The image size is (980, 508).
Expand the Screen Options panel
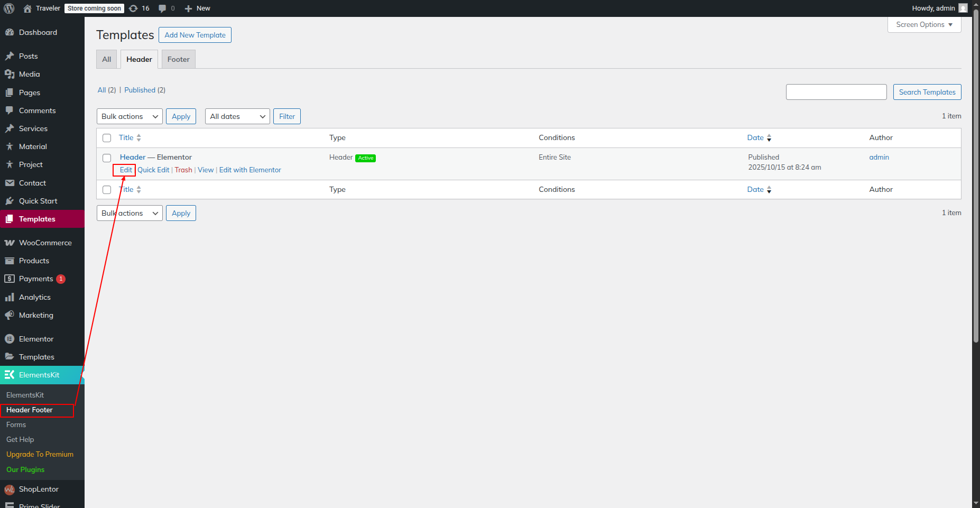pyautogui.click(x=924, y=24)
